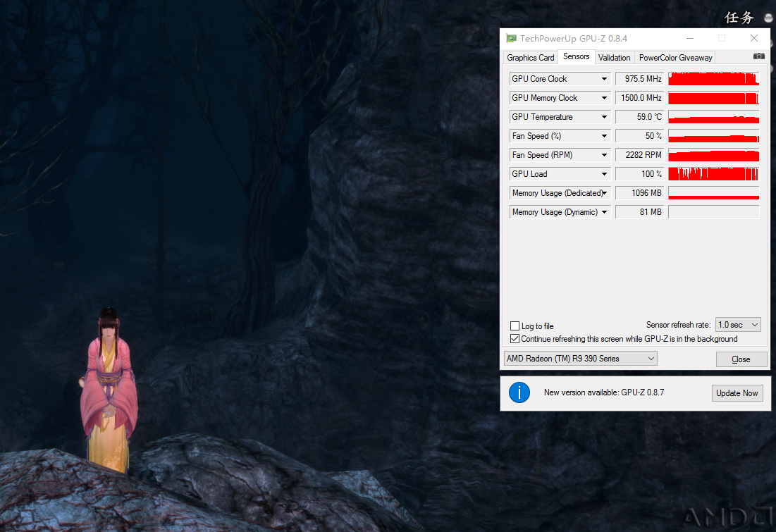776x532 pixels.
Task: Click the 100 % GPU load value
Action: [639, 174]
